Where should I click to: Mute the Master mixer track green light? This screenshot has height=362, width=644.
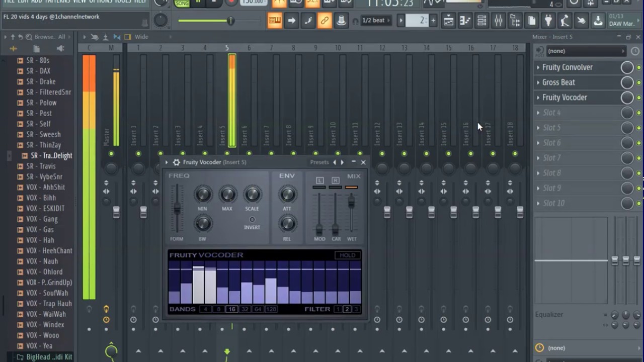[111, 153]
